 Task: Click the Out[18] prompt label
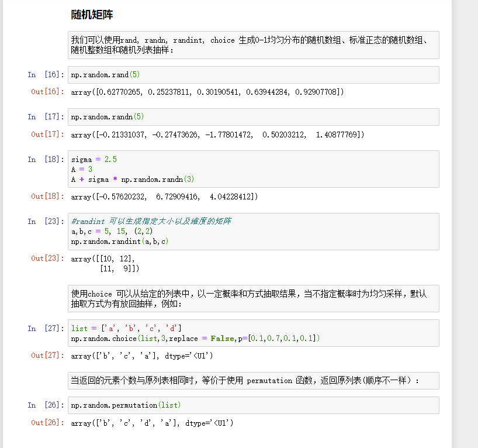click(47, 197)
